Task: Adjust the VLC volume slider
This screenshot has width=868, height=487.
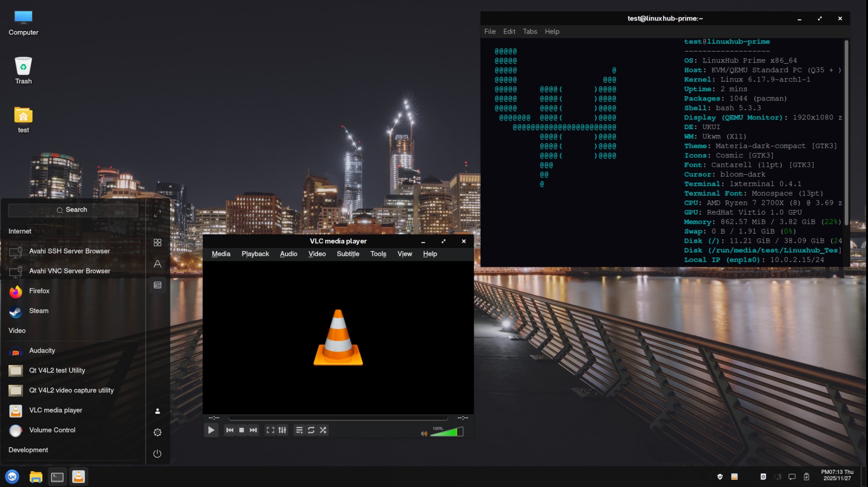Action: click(x=447, y=432)
